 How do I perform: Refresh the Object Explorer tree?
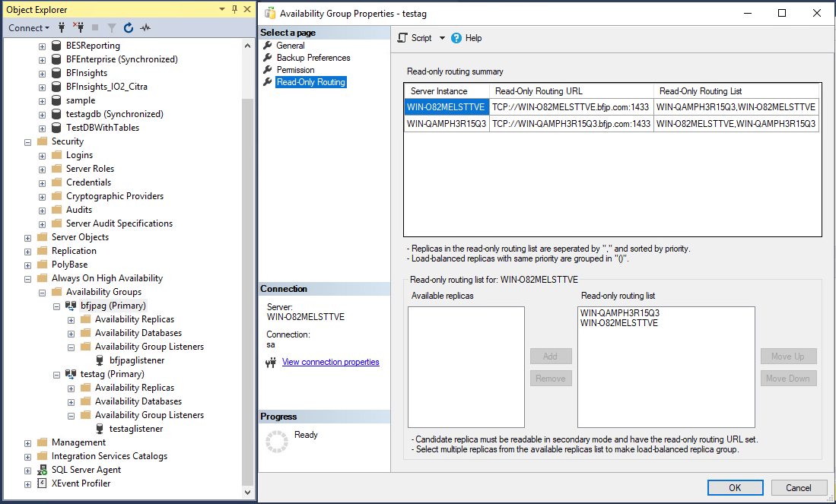tap(129, 28)
